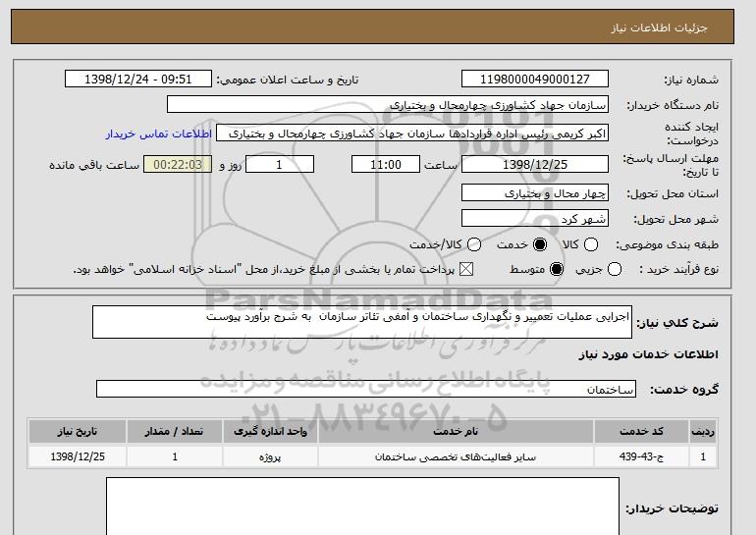Click the گروه خدمت field ساختمان
Viewport: 756px width, 535px height.
click(x=366, y=389)
